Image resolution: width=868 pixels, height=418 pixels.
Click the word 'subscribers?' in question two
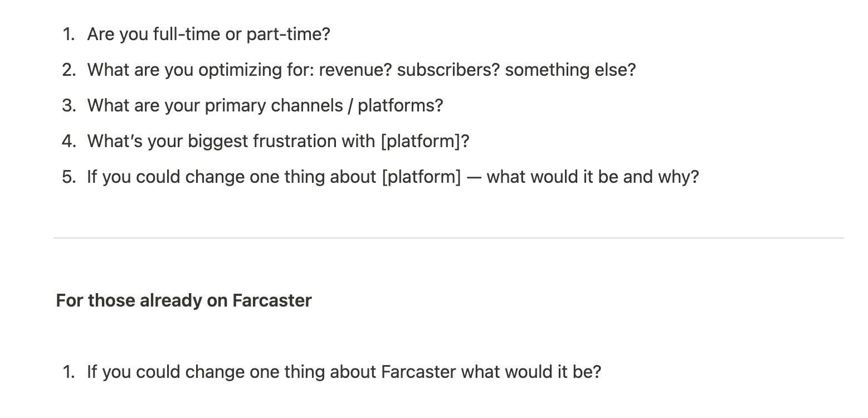(448, 70)
